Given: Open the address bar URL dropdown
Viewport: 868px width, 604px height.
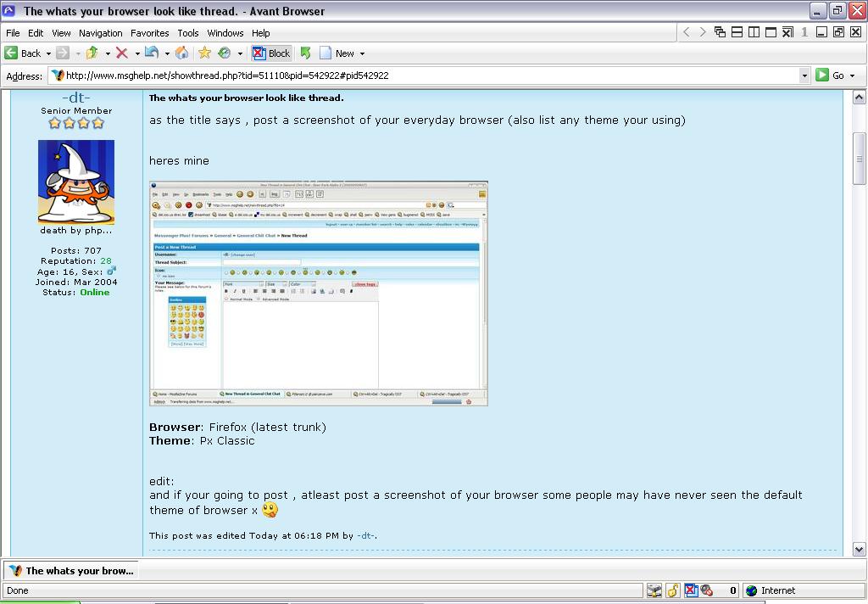Looking at the screenshot, I should (x=804, y=75).
